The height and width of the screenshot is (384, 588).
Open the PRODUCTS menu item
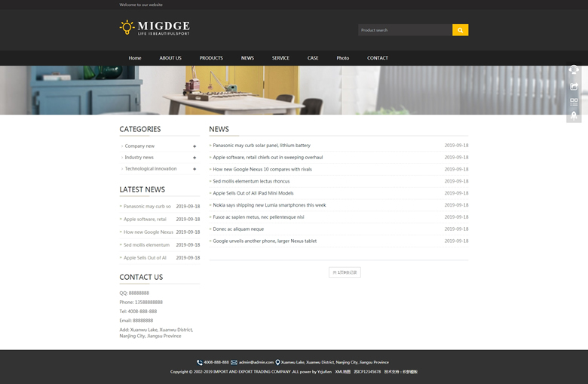point(211,58)
